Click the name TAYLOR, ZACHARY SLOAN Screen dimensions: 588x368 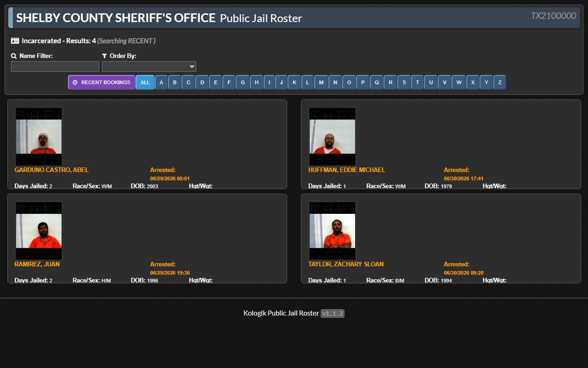(346, 264)
